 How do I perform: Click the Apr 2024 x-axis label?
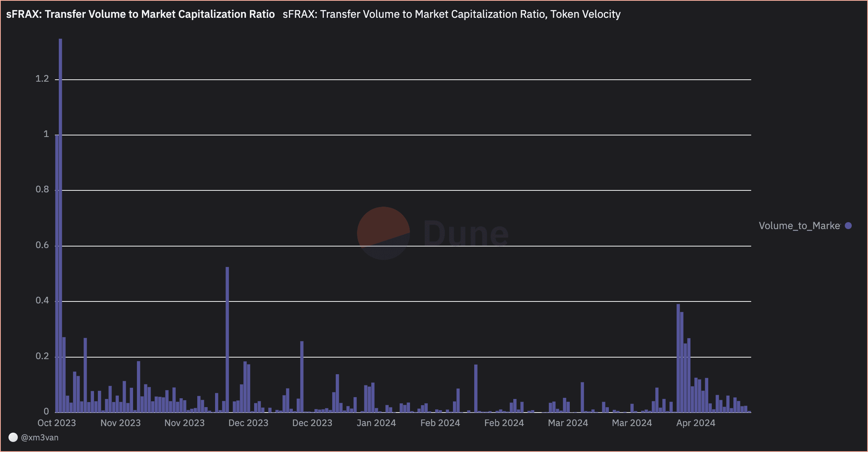click(695, 423)
